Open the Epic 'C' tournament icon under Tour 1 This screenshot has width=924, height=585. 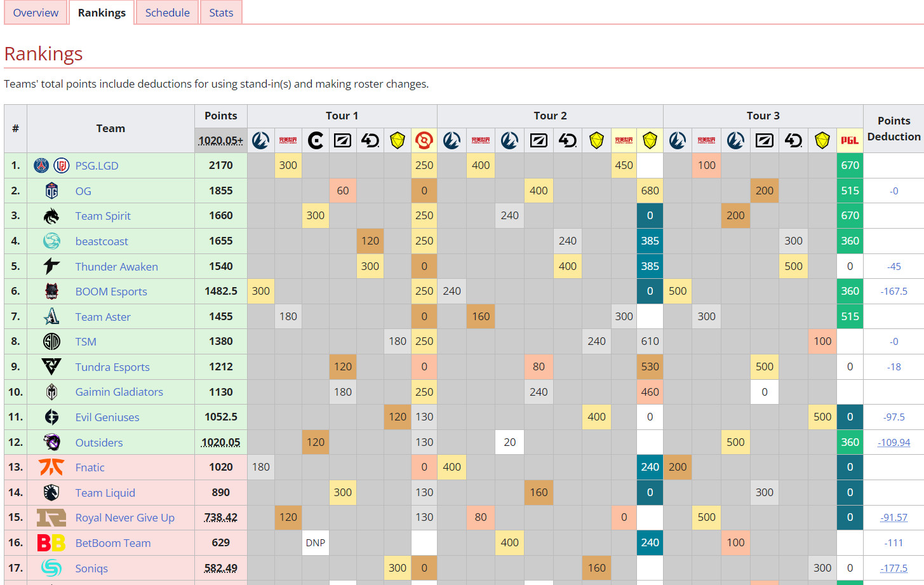pyautogui.click(x=316, y=140)
